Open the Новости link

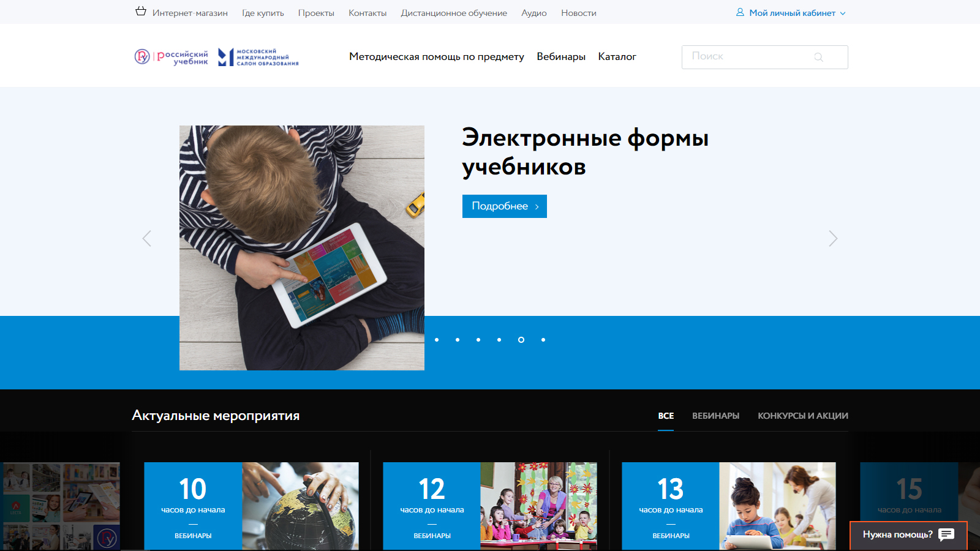(579, 13)
